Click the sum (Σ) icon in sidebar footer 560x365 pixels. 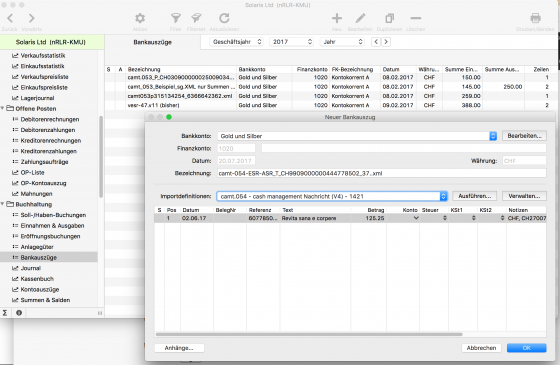pyautogui.click(x=5, y=313)
